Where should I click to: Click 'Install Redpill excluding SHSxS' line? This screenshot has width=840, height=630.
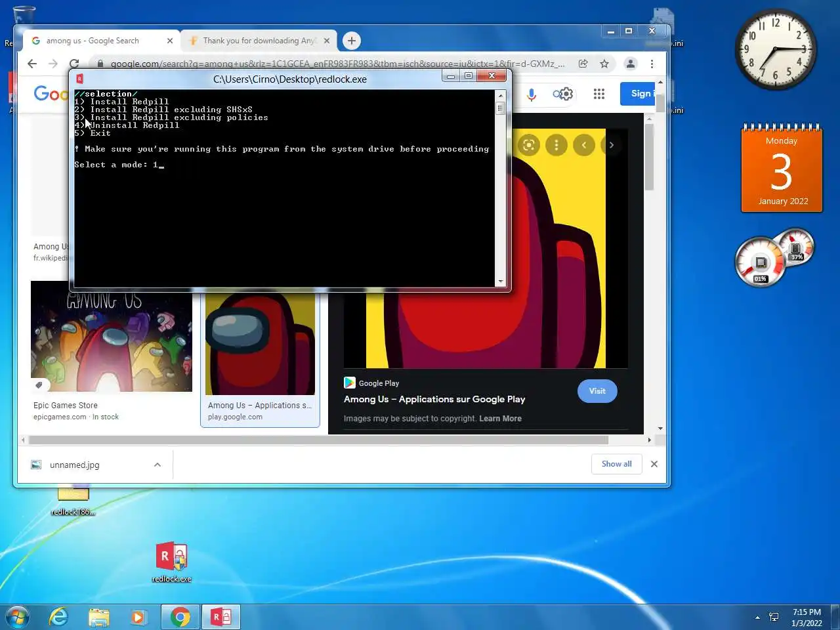point(163,110)
